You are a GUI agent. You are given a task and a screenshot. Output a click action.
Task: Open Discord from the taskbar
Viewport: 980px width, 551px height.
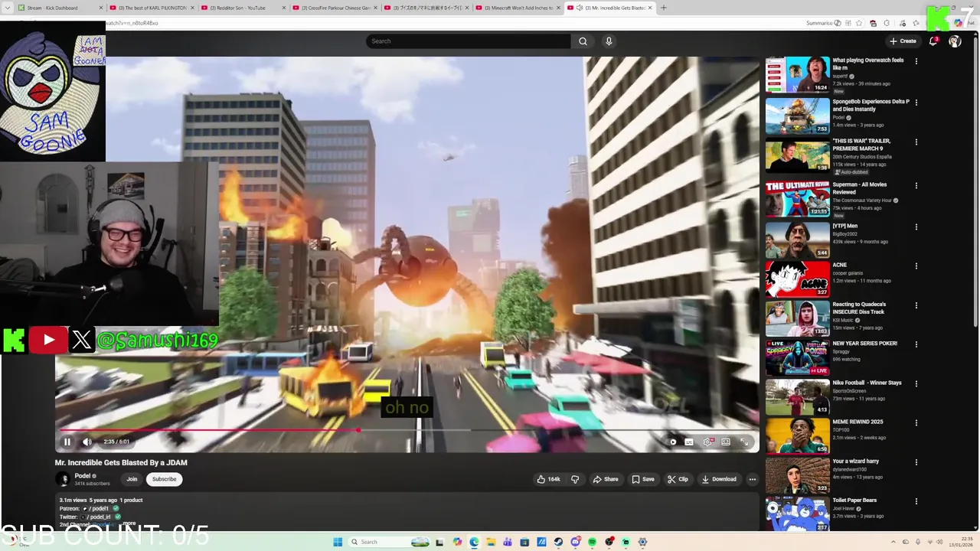click(x=575, y=542)
